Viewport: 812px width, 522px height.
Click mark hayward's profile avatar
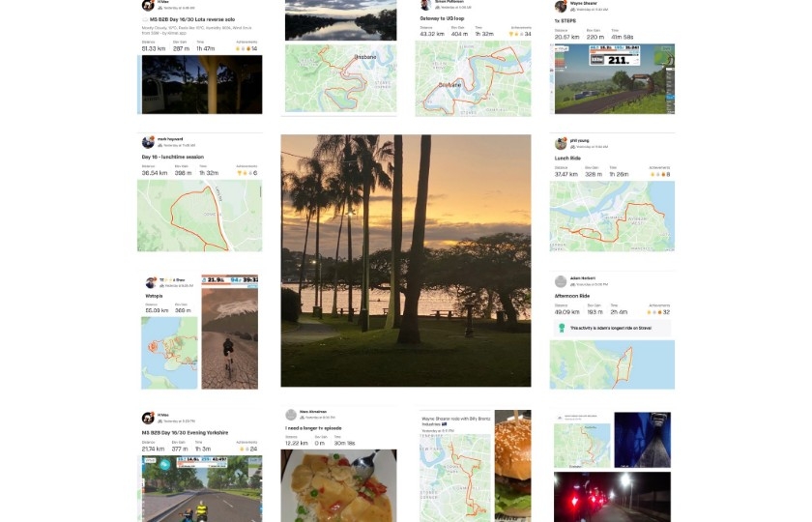pos(148,142)
